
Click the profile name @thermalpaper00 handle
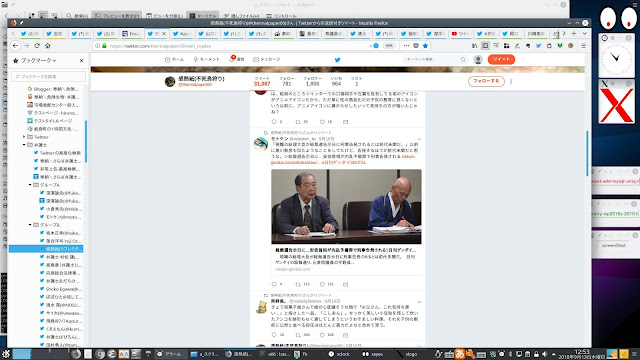pyautogui.click(x=195, y=84)
